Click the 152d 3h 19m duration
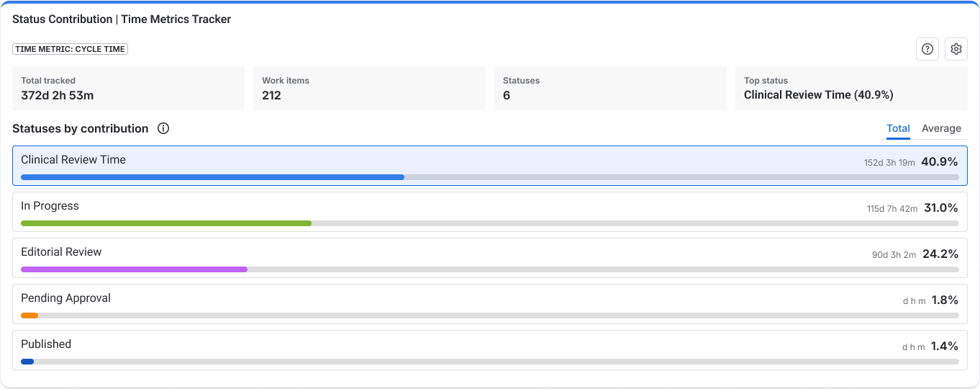Viewport: 980px width, 389px height. tap(889, 163)
